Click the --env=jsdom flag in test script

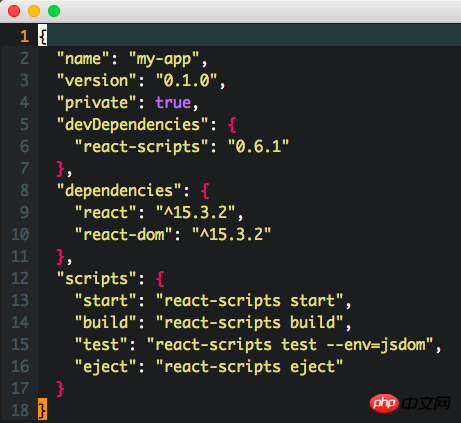[376, 345]
